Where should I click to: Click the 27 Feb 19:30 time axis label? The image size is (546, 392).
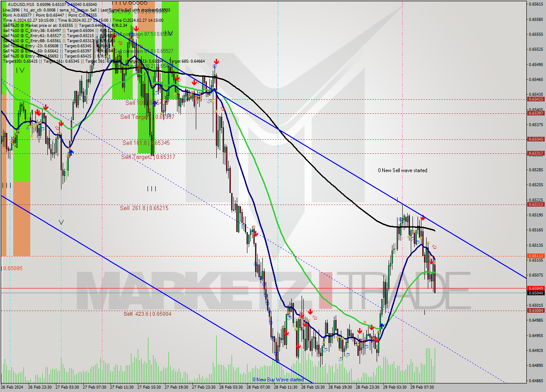coord(176,387)
